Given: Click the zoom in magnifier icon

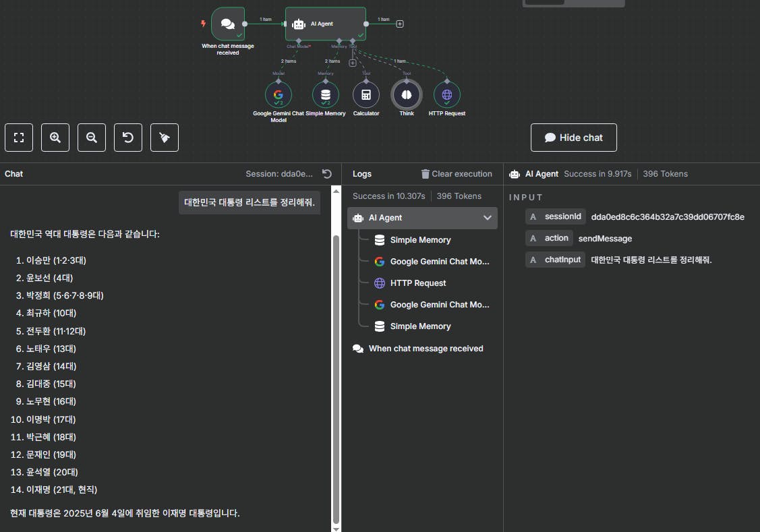Looking at the screenshot, I should [x=55, y=137].
